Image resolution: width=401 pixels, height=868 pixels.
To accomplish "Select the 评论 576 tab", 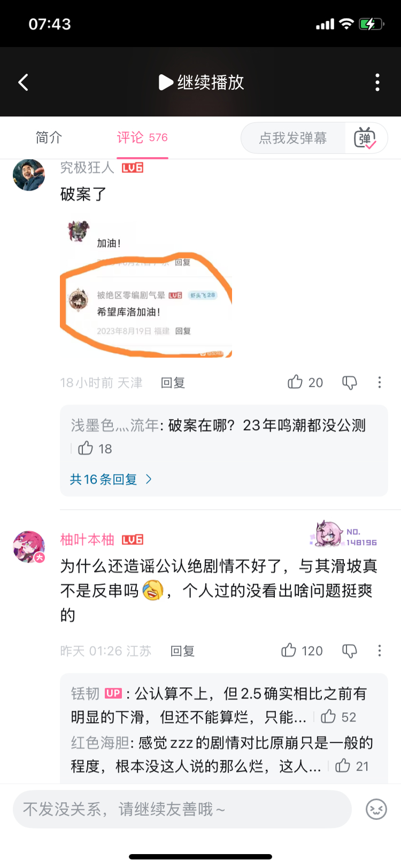I will click(x=142, y=137).
